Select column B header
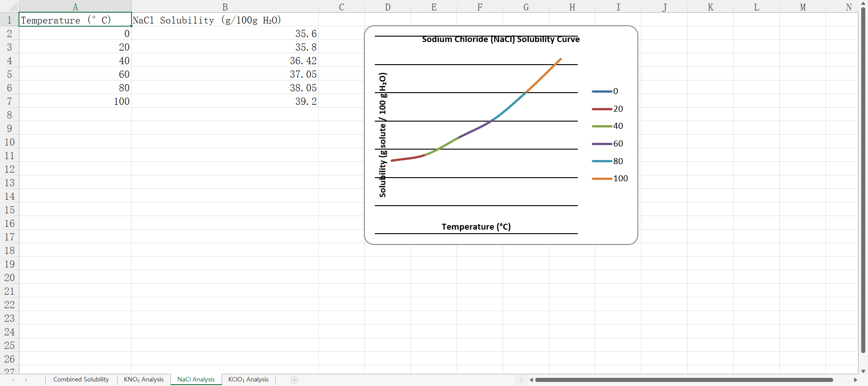 click(x=225, y=7)
